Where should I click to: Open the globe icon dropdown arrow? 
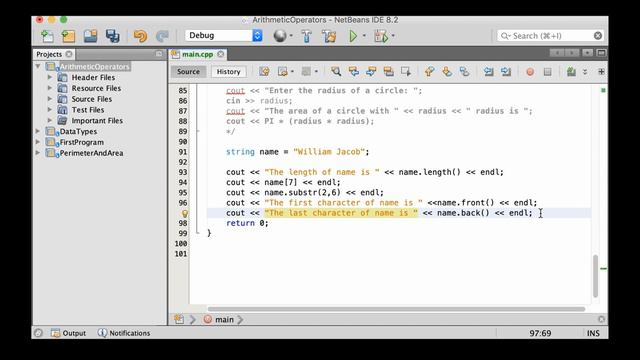point(291,36)
